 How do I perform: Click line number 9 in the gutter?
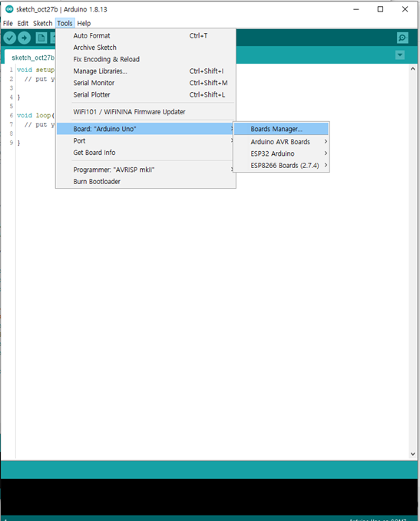[11, 143]
